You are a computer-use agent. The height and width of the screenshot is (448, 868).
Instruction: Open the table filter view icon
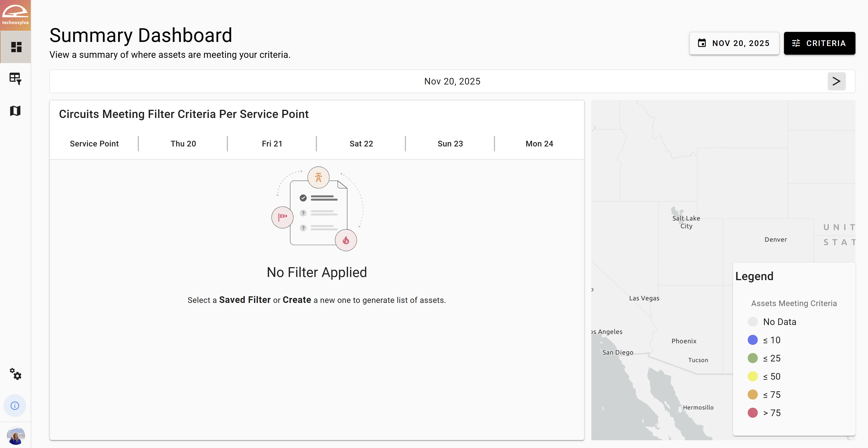coord(15,79)
